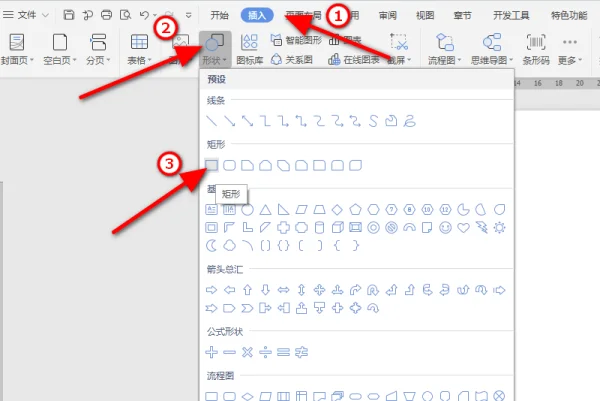600x401 pixels.
Task: Click the 关系图 button
Action: (292, 60)
